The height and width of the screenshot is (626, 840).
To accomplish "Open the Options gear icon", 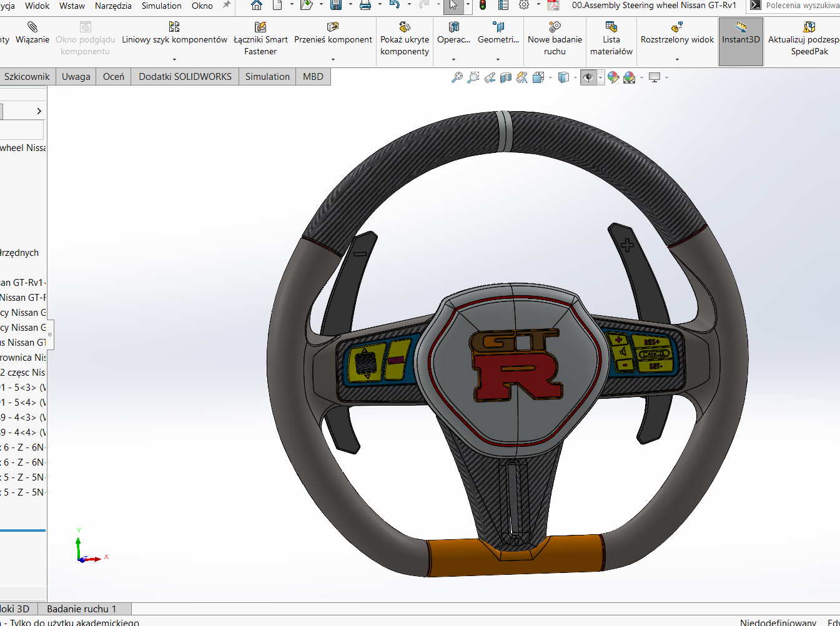I will pos(524,6).
